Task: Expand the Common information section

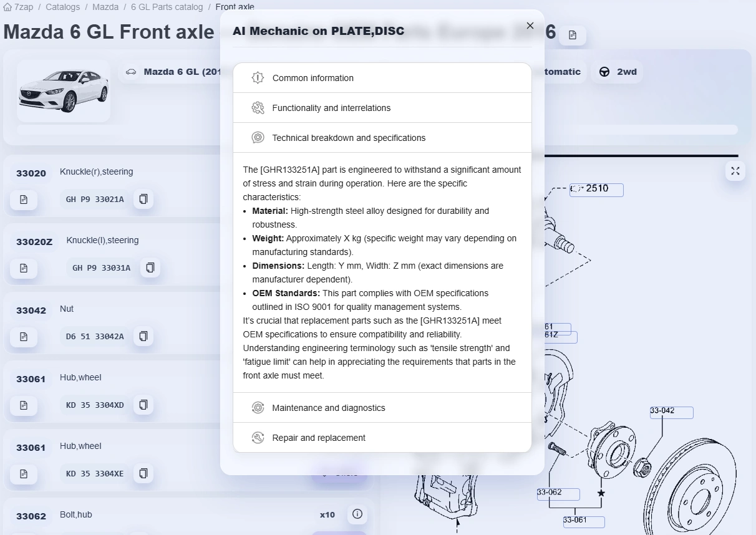Action: click(x=382, y=78)
